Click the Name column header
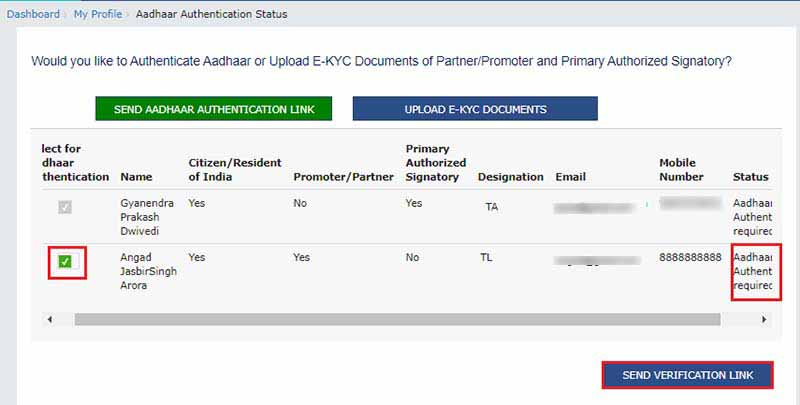This screenshot has width=800, height=405. click(x=136, y=177)
